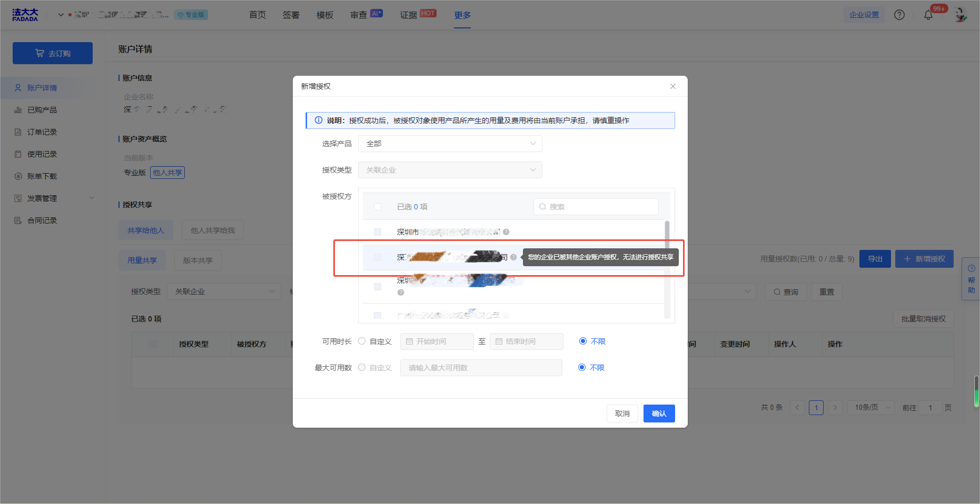The height and width of the screenshot is (504, 980).
Task: Click the 开始时间 date field
Action: click(x=437, y=341)
